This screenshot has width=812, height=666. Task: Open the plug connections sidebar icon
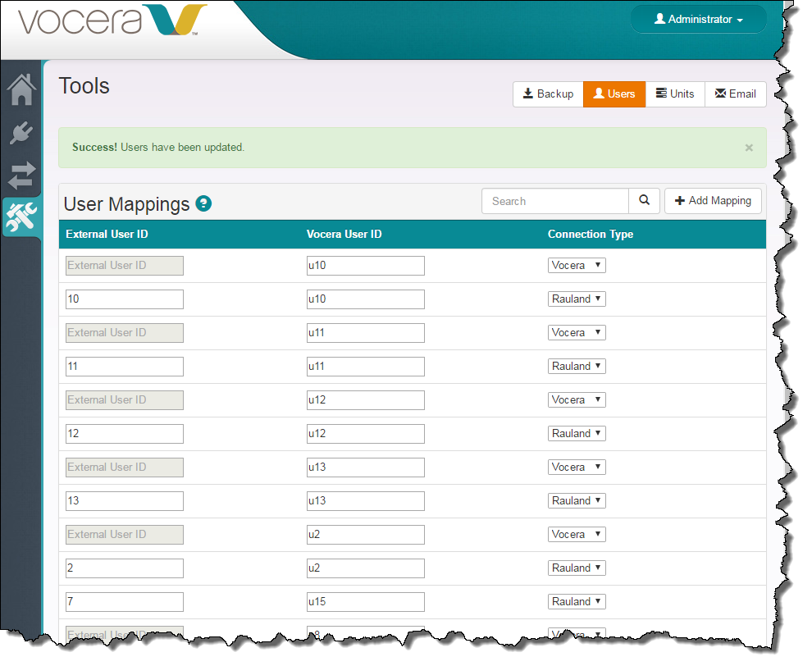pos(22,133)
